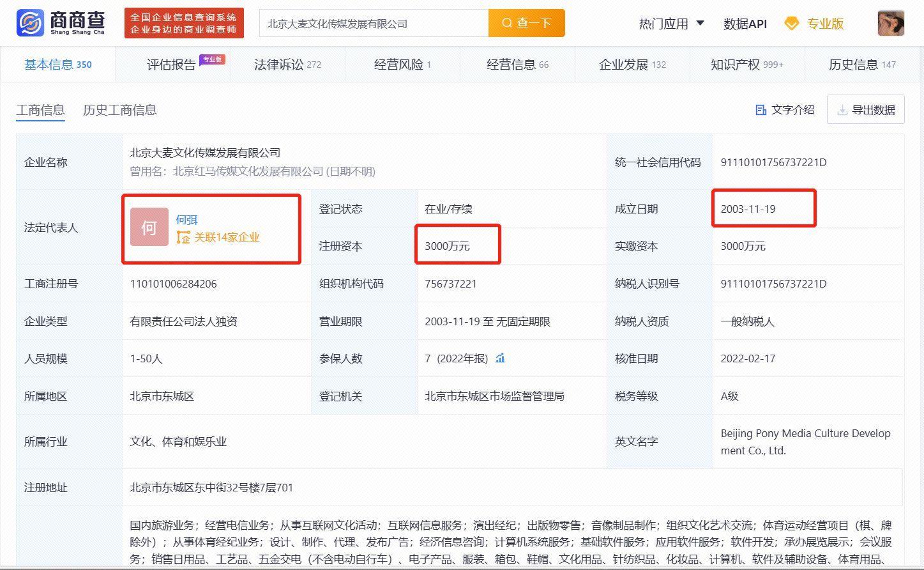The height and width of the screenshot is (570, 924).
Task: Click the chart icon beside 参保人数
Action: [500, 358]
